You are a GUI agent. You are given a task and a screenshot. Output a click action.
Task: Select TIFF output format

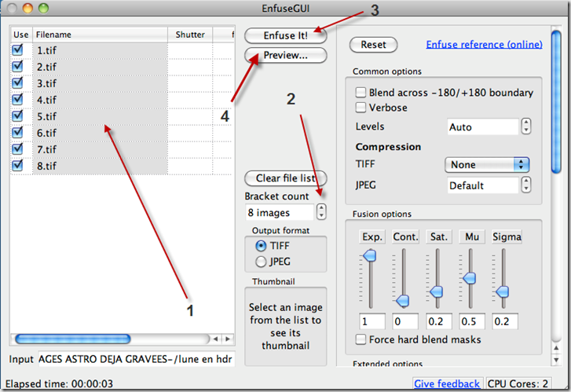tap(261, 246)
